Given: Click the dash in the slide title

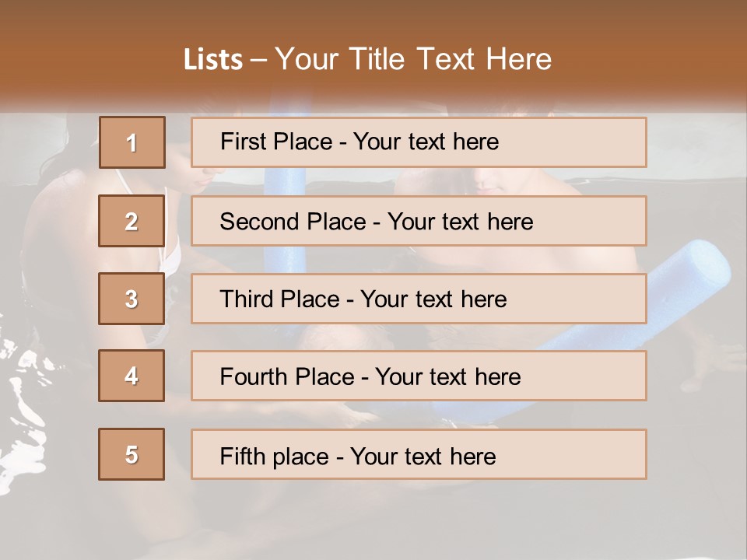Looking at the screenshot, I should click(x=259, y=61).
